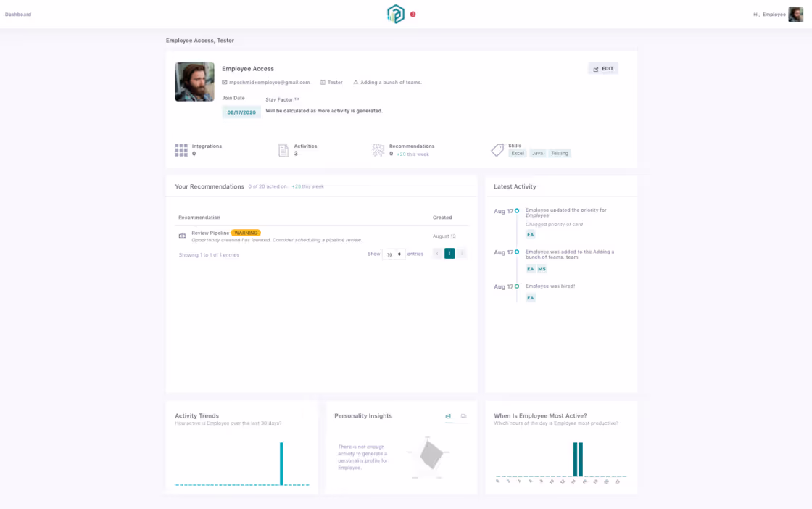Select the 08/17/2020 join date field
Screen dimensions: 812x509
(241, 112)
